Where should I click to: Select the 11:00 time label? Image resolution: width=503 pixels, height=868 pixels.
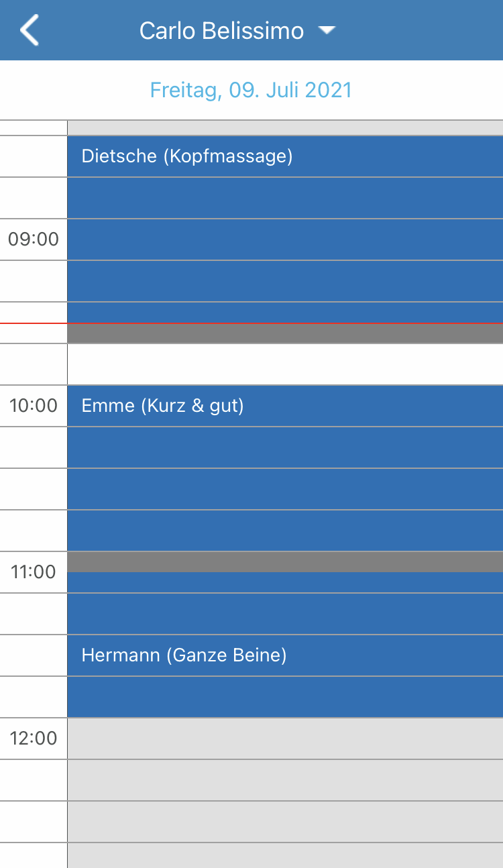(34, 572)
